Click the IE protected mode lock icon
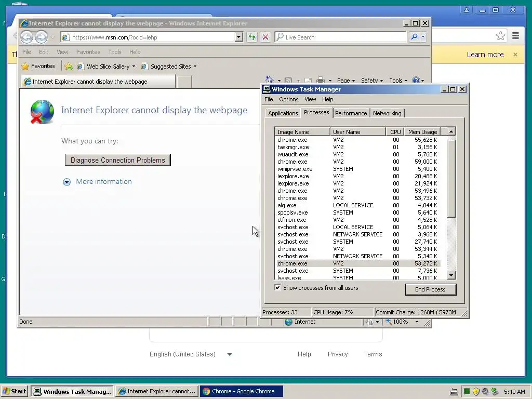Image resolution: width=532 pixels, height=399 pixels. pos(370,322)
